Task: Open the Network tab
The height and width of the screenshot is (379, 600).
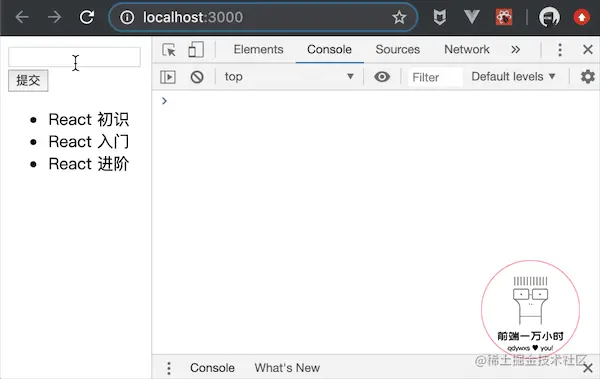Action: (466, 49)
